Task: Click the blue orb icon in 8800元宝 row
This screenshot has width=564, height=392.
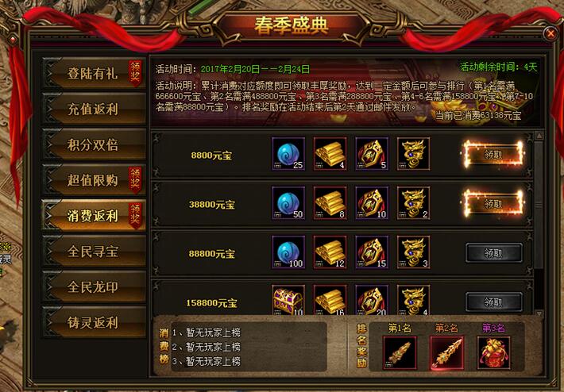Action: [x=288, y=154]
